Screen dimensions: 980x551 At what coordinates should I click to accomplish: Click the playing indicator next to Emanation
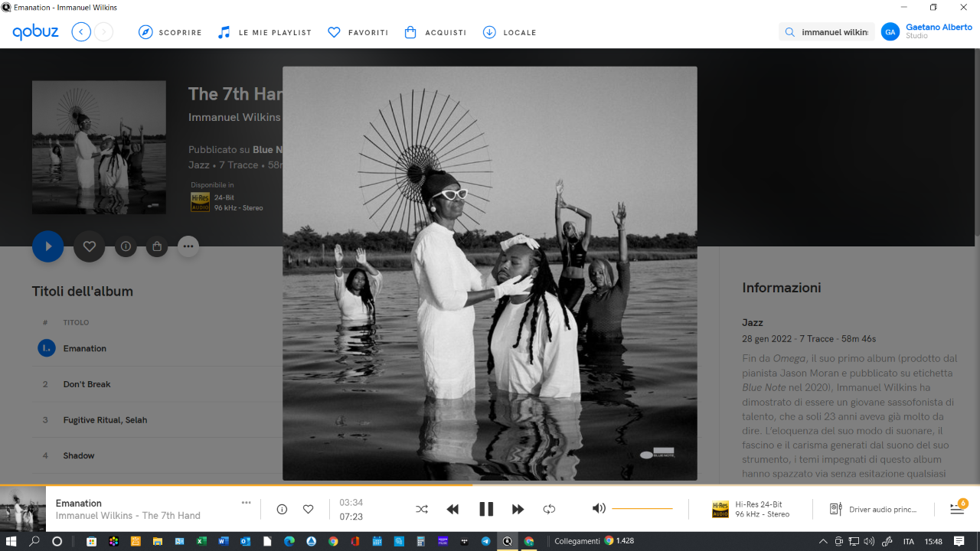(47, 348)
